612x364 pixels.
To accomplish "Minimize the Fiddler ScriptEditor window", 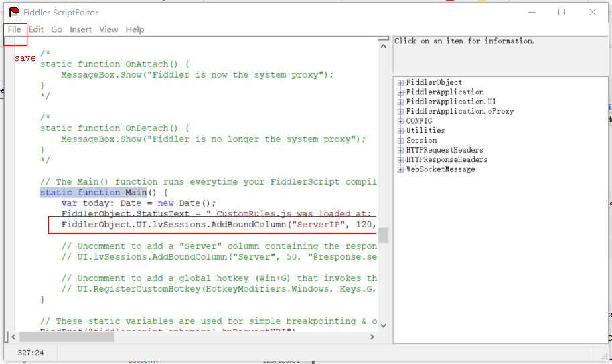I will [532, 13].
